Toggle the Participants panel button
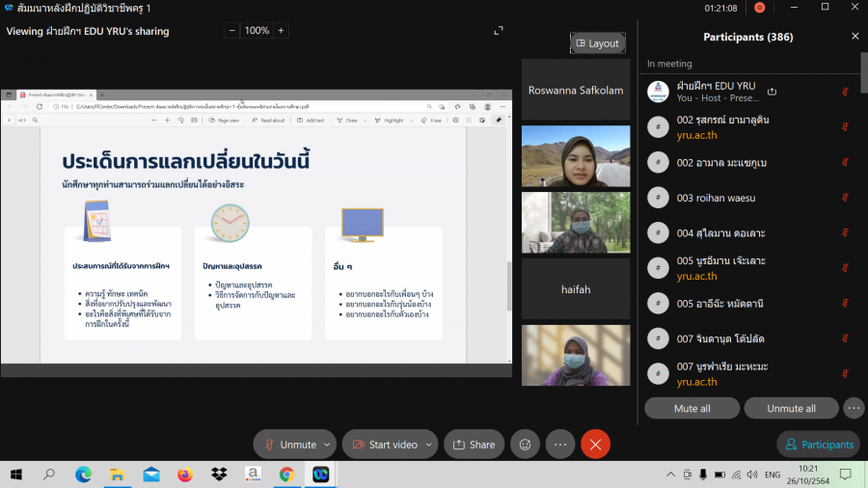The image size is (868, 488). pos(819,444)
